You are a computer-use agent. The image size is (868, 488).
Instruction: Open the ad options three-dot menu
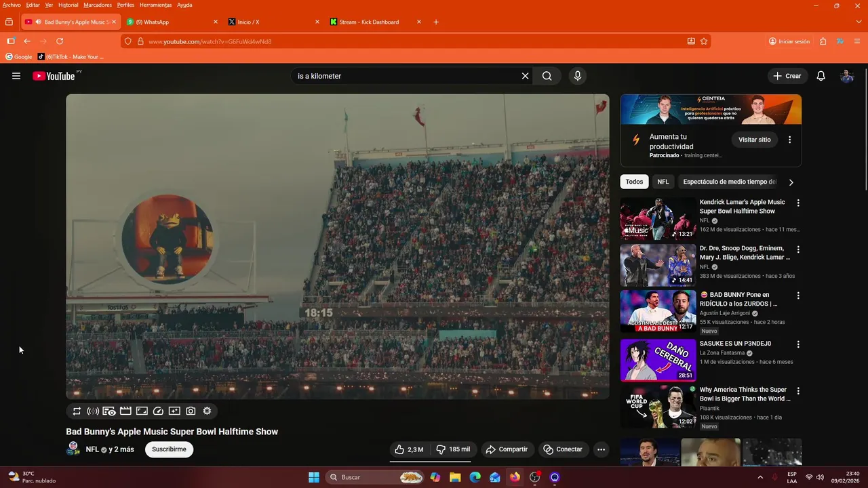(x=789, y=140)
